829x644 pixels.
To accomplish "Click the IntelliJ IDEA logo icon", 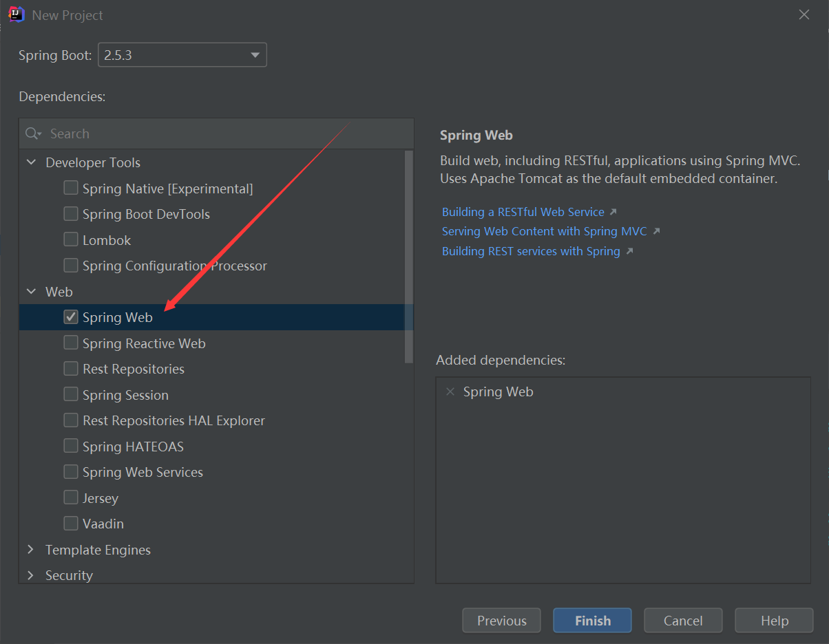I will tap(17, 14).
